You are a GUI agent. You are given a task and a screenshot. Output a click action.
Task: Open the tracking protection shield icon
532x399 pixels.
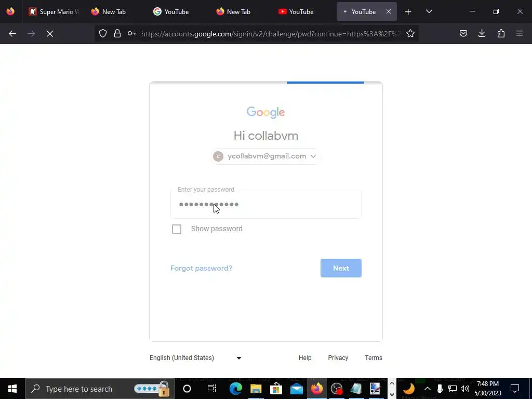[x=103, y=33]
